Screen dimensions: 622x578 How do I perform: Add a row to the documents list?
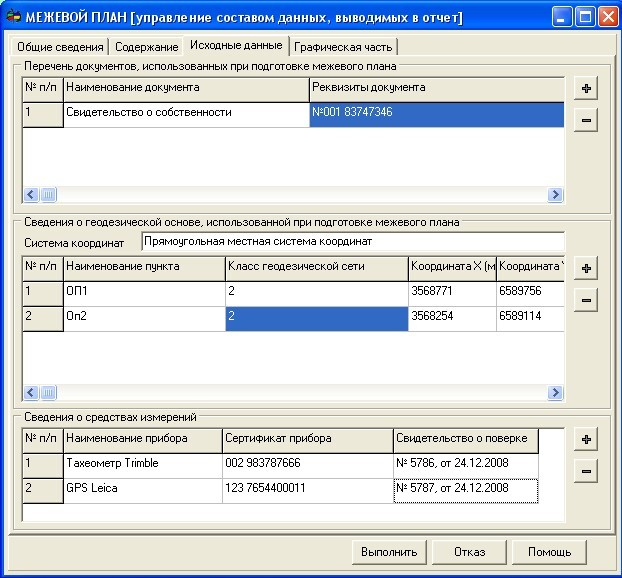point(586,88)
